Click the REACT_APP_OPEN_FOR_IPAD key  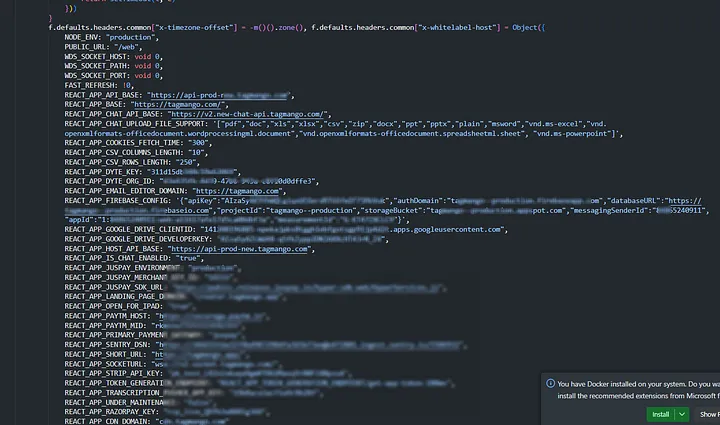[112, 306]
